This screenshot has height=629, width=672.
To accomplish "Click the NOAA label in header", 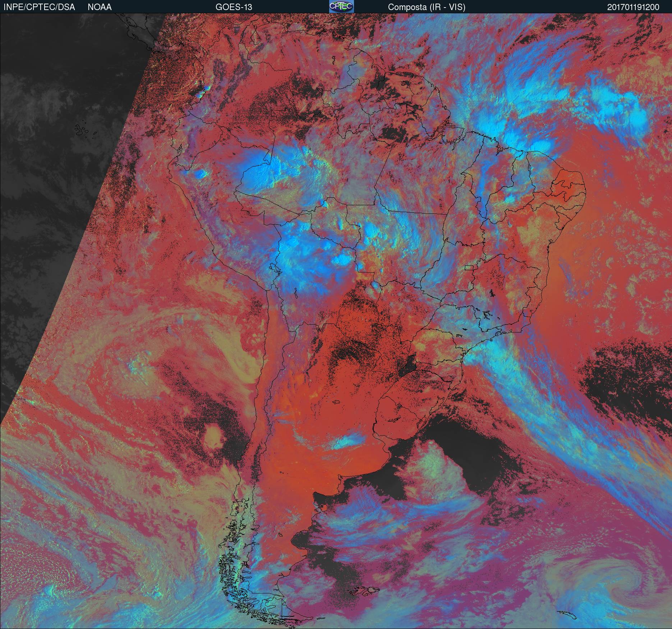I will tap(100, 7).
